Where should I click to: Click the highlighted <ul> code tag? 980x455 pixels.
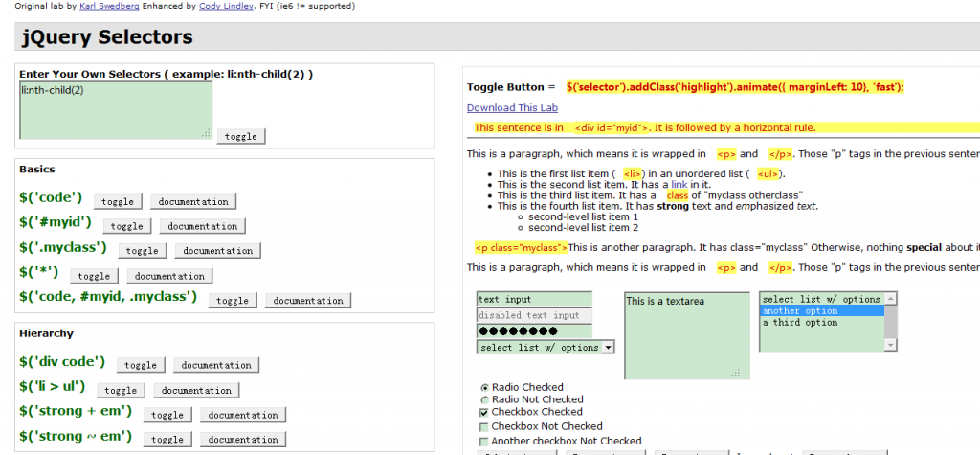click(768, 174)
